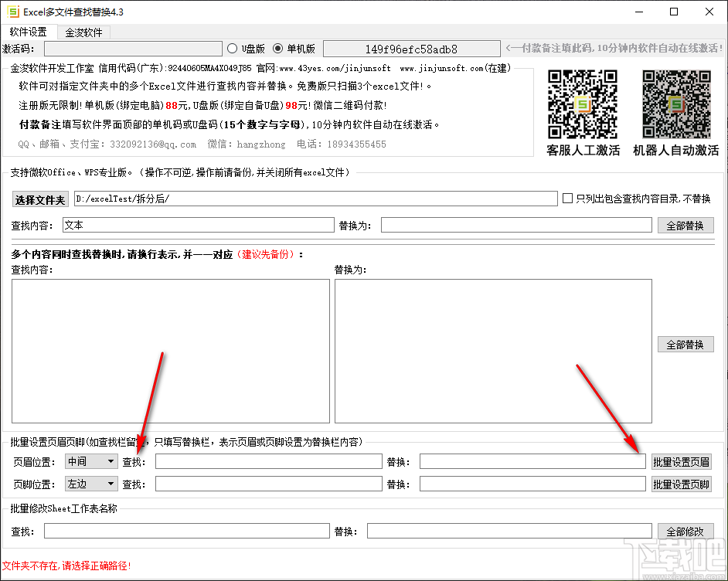This screenshot has width=728, height=581.
Task: Click the 选择文件夹 button
Action: 39,199
